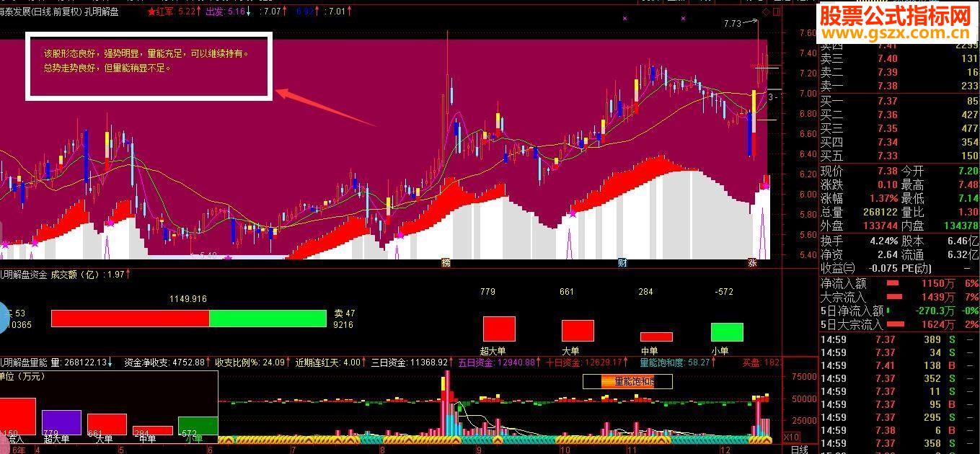Screen dimensions: 980x454
Task: Click the 内盘 134378 value
Action: (x=961, y=226)
